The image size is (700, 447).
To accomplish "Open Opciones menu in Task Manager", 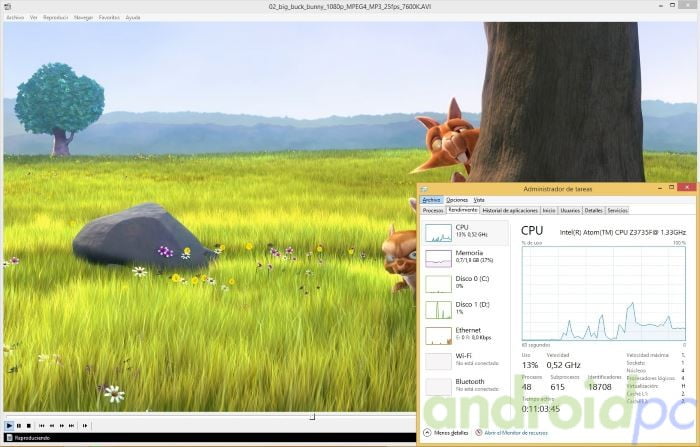I will point(457,200).
